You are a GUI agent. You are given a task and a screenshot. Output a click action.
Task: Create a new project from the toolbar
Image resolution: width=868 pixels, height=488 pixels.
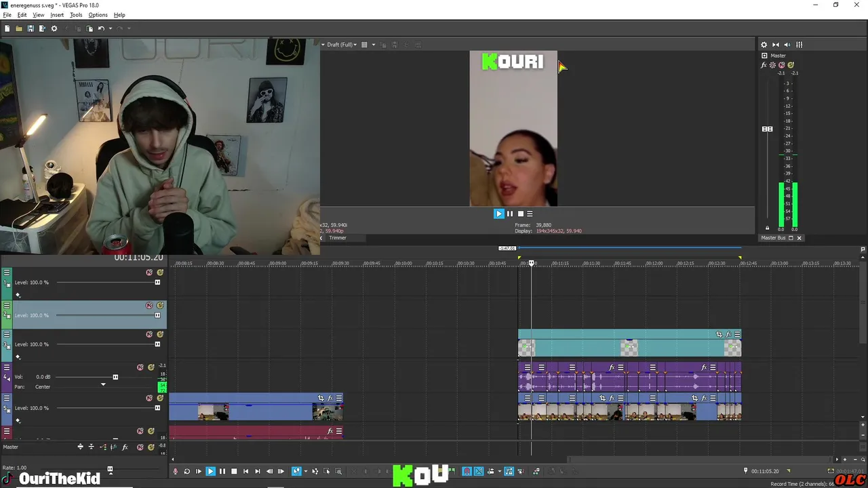tap(7, 28)
